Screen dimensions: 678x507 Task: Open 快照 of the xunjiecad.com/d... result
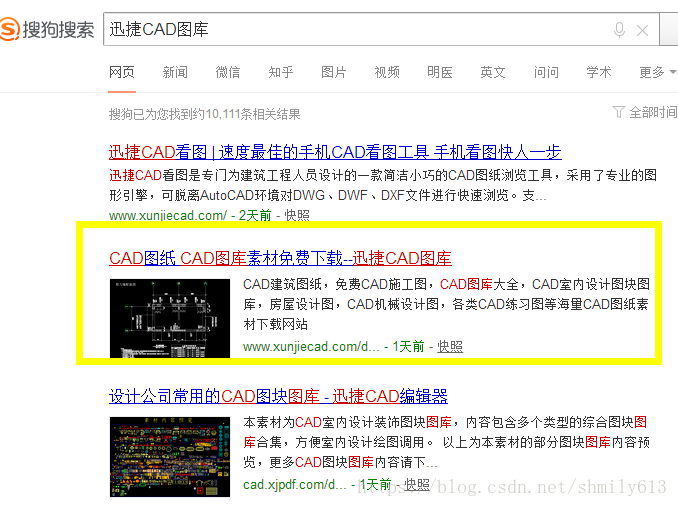(450, 347)
